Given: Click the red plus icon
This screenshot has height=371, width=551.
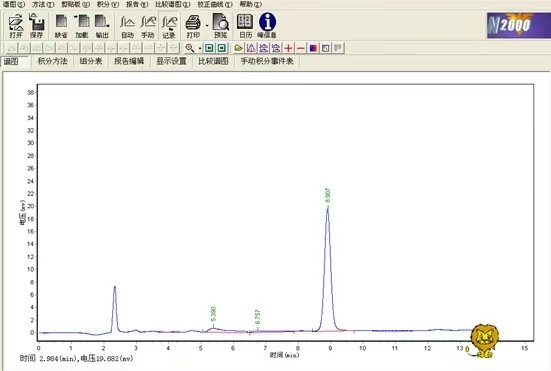Looking at the screenshot, I should (x=289, y=48).
